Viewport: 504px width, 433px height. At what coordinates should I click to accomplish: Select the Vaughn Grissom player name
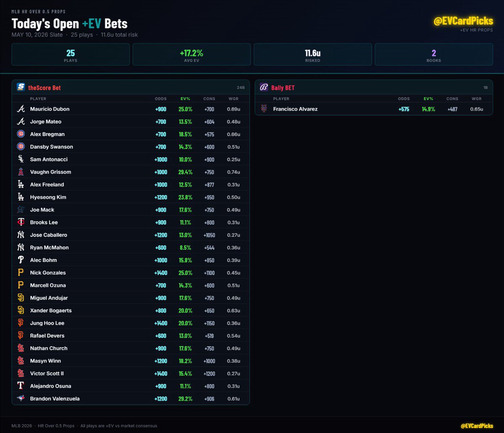[x=50, y=172]
